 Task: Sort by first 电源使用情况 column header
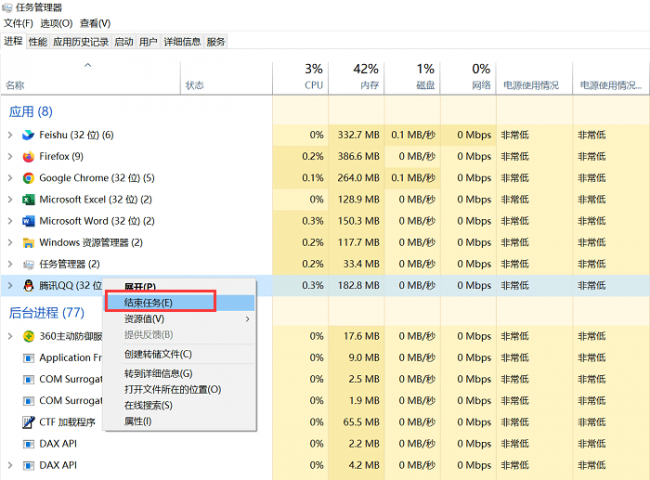[x=534, y=78]
